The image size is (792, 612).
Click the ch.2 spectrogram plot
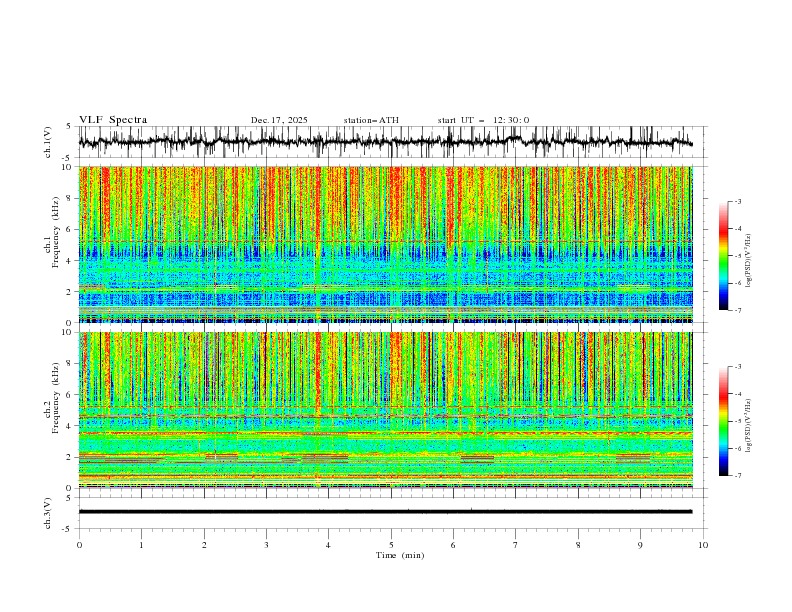point(386,410)
